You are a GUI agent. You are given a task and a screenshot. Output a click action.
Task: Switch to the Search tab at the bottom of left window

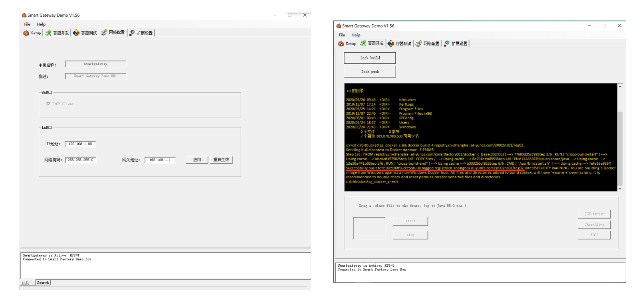coord(43,283)
